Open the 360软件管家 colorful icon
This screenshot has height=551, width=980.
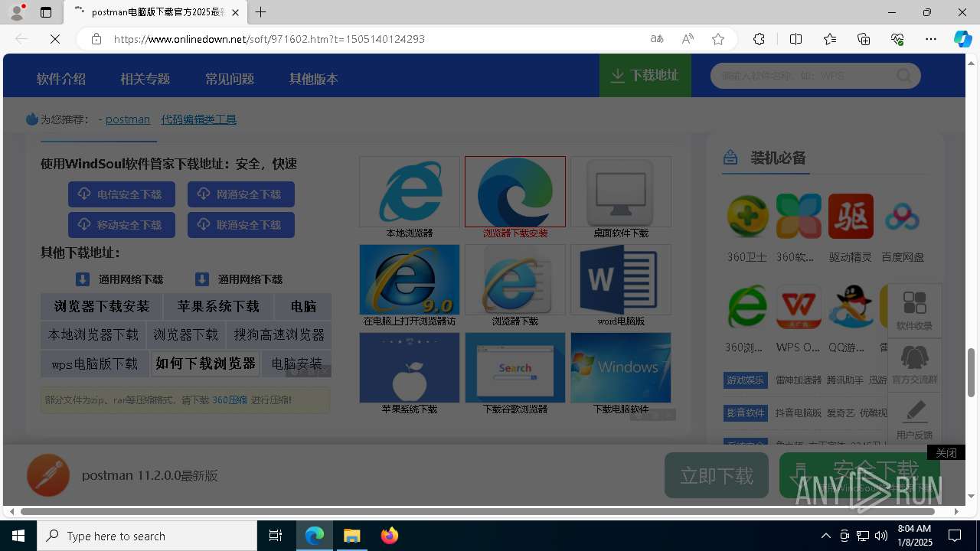pyautogui.click(x=799, y=217)
